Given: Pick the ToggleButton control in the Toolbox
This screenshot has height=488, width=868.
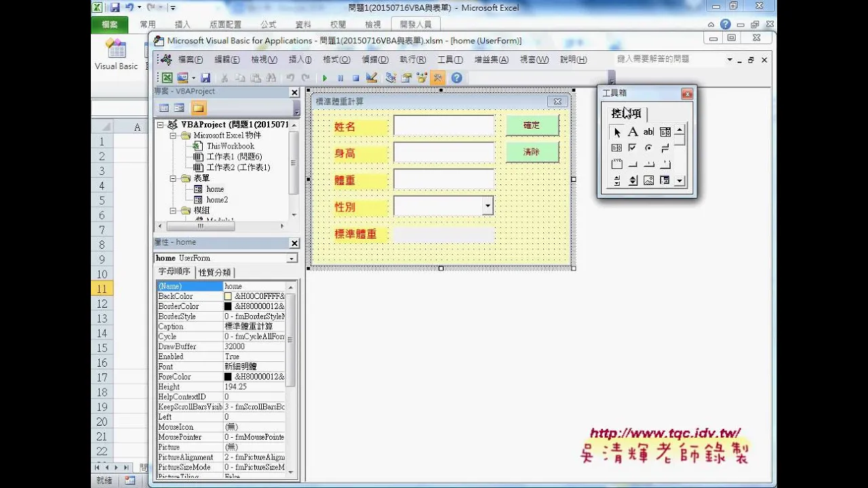Looking at the screenshot, I should [665, 148].
